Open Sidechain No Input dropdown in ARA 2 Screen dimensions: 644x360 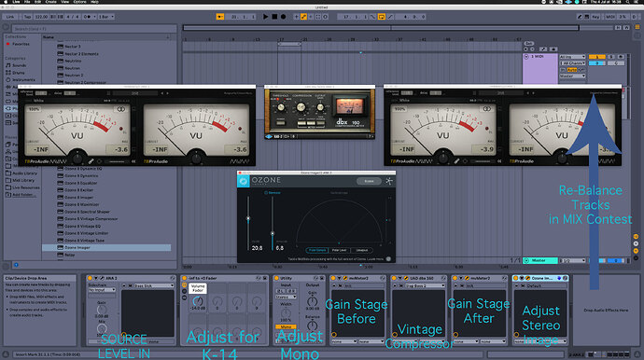(x=102, y=290)
